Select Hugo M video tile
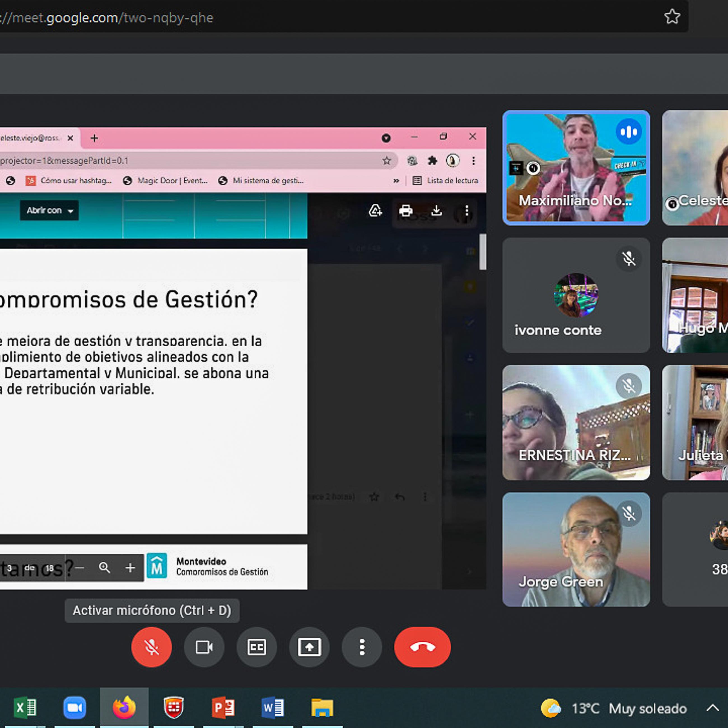728x728 pixels. (695, 295)
